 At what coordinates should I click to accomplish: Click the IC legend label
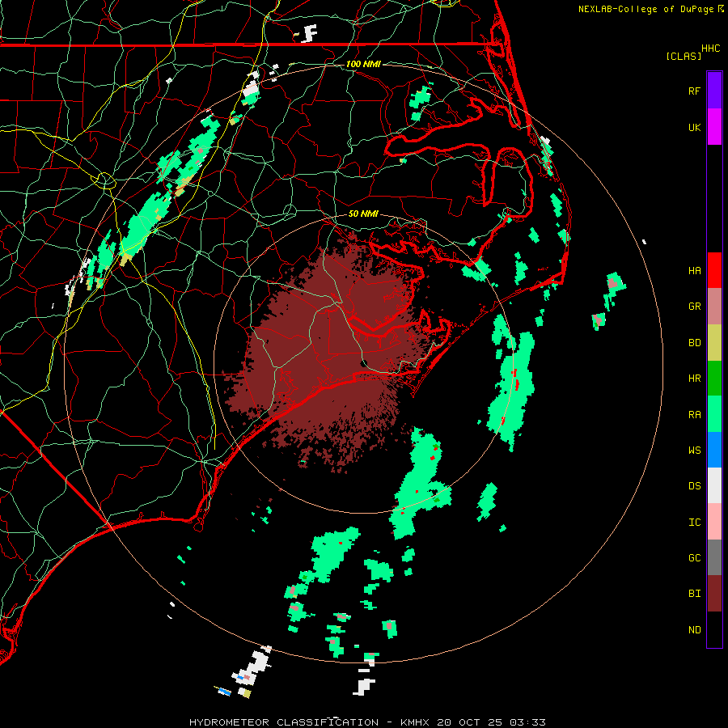694,523
